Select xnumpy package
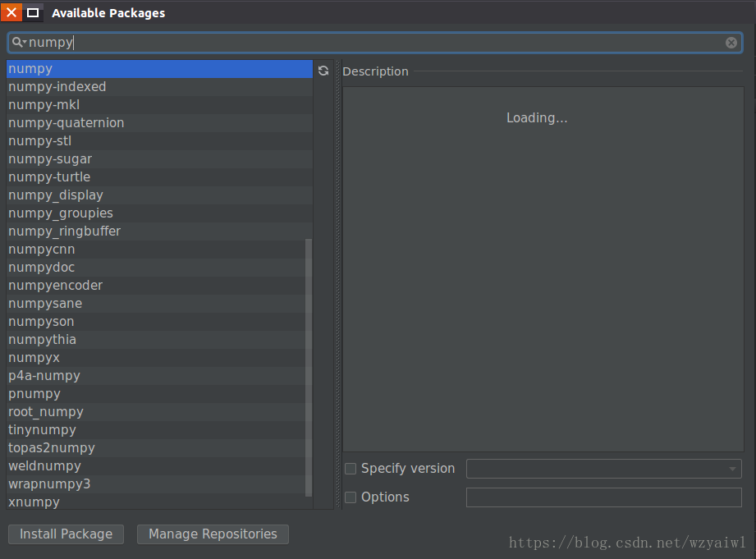The image size is (756, 559). click(156, 502)
